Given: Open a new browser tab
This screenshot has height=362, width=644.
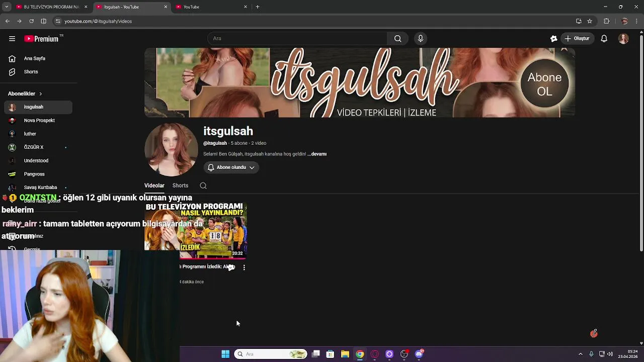Looking at the screenshot, I should click(x=257, y=7).
